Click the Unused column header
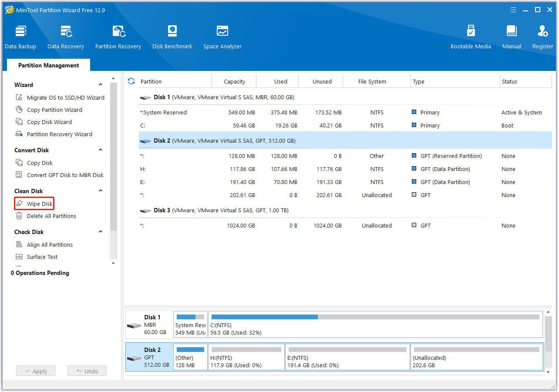This screenshot has width=559, height=392. click(321, 81)
